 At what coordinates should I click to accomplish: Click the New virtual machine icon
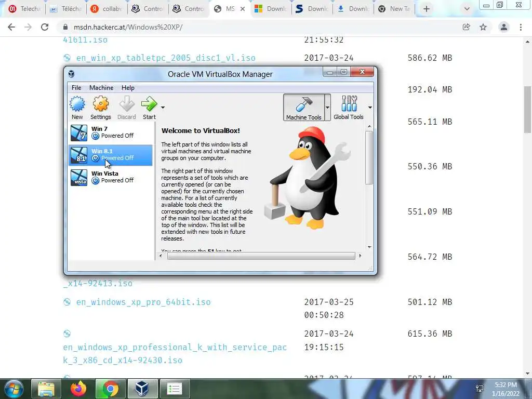[77, 104]
